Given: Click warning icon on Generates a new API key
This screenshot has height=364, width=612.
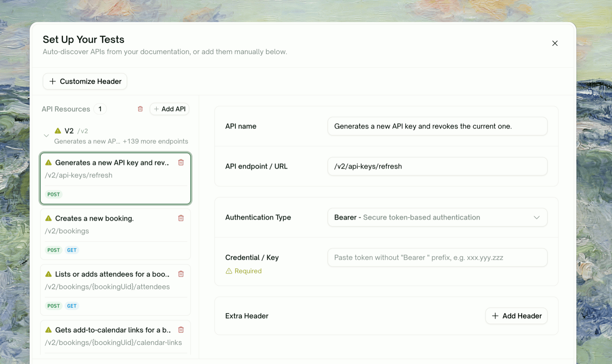Looking at the screenshot, I should pos(49,162).
